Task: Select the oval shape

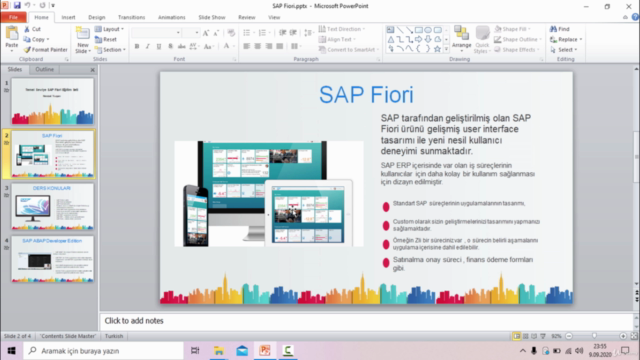Action: pyautogui.click(x=428, y=30)
